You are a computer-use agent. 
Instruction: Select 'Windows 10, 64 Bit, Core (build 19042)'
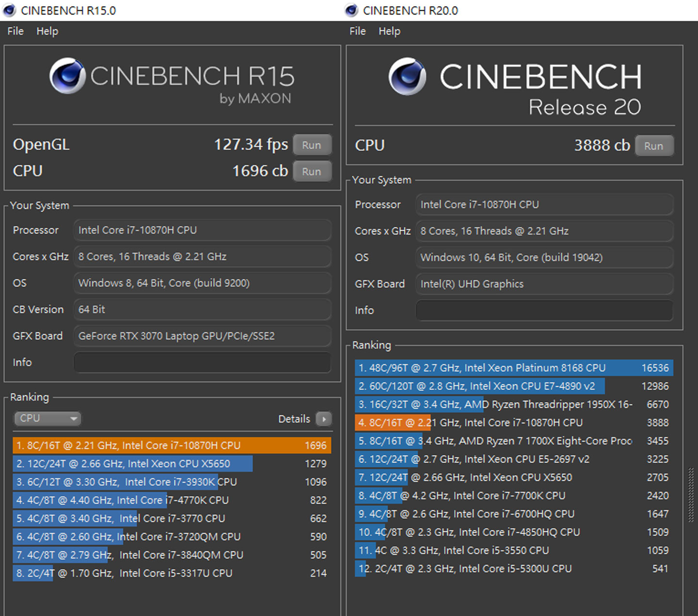[x=545, y=257]
